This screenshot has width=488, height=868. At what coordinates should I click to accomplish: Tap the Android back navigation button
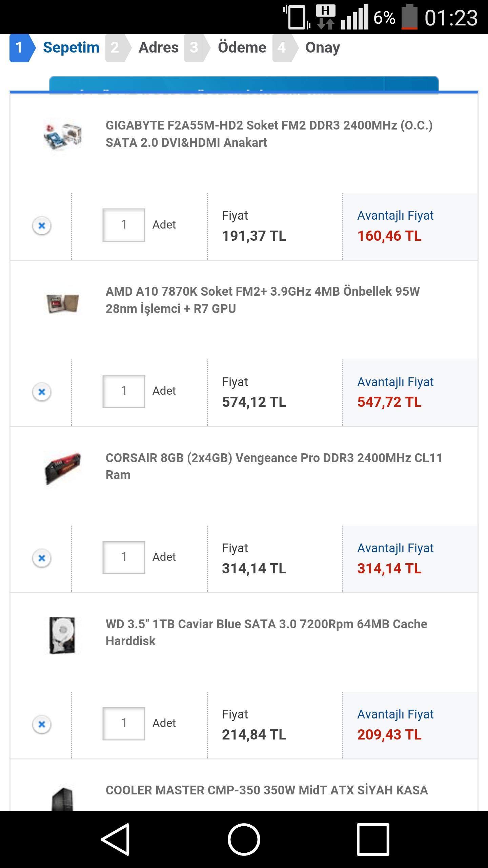click(116, 839)
